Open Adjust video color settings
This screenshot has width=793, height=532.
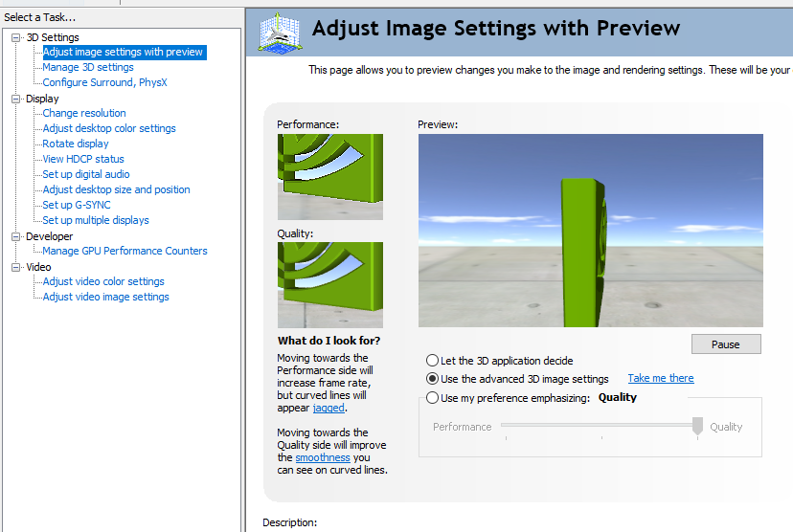103,281
